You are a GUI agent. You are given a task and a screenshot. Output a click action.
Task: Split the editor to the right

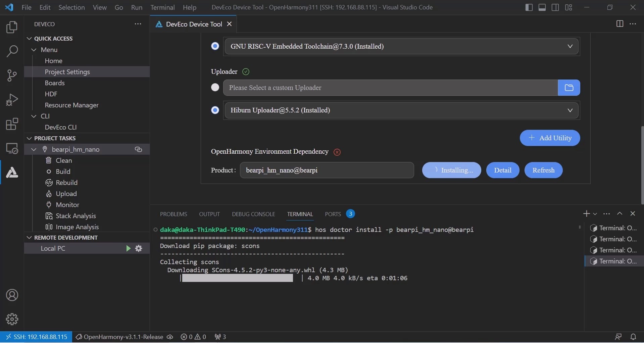(620, 24)
